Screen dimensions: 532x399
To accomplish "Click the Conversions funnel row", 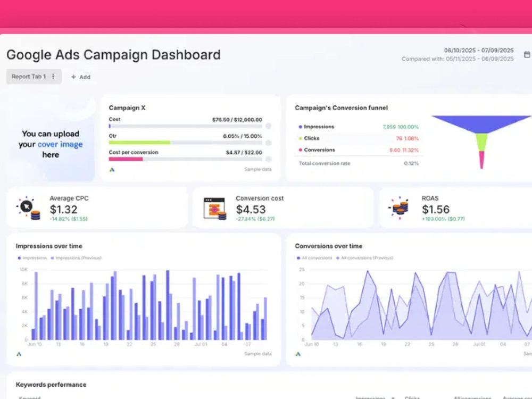I will click(x=358, y=150).
